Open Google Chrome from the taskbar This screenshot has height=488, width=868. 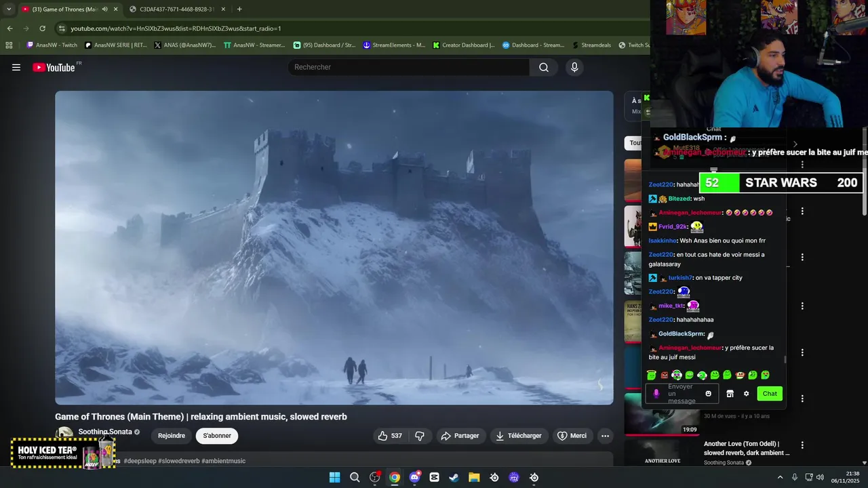coord(395,477)
